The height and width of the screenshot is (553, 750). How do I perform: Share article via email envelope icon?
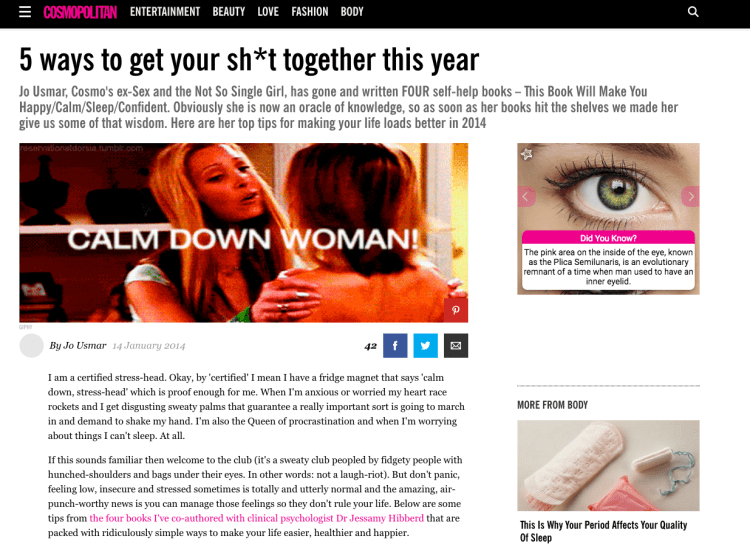456,345
